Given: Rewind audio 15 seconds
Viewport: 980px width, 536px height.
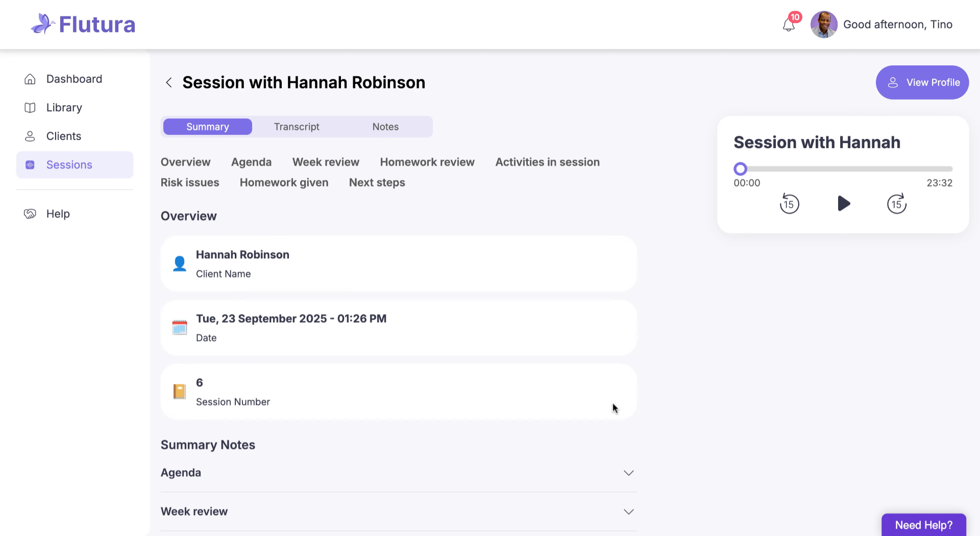Looking at the screenshot, I should [789, 204].
